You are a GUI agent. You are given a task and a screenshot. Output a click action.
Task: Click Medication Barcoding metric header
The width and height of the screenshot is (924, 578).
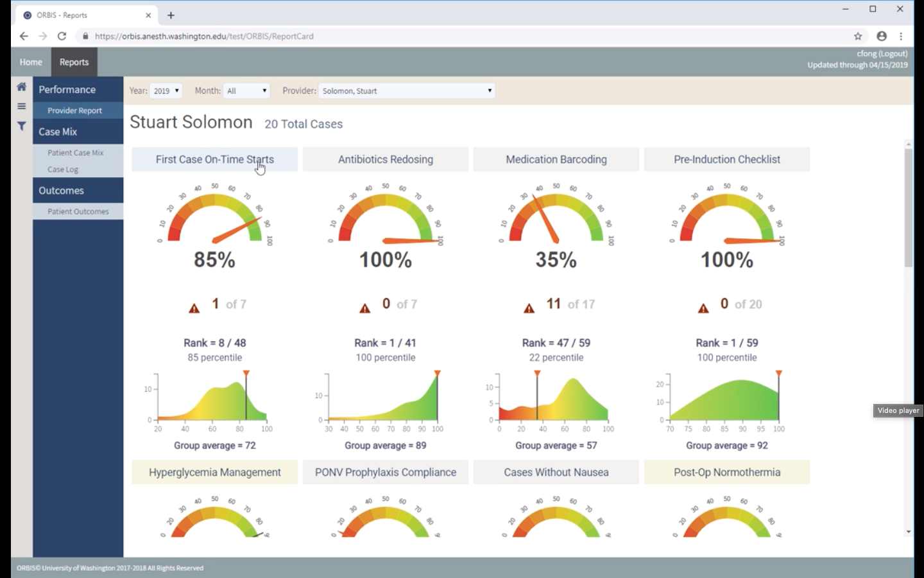point(556,159)
